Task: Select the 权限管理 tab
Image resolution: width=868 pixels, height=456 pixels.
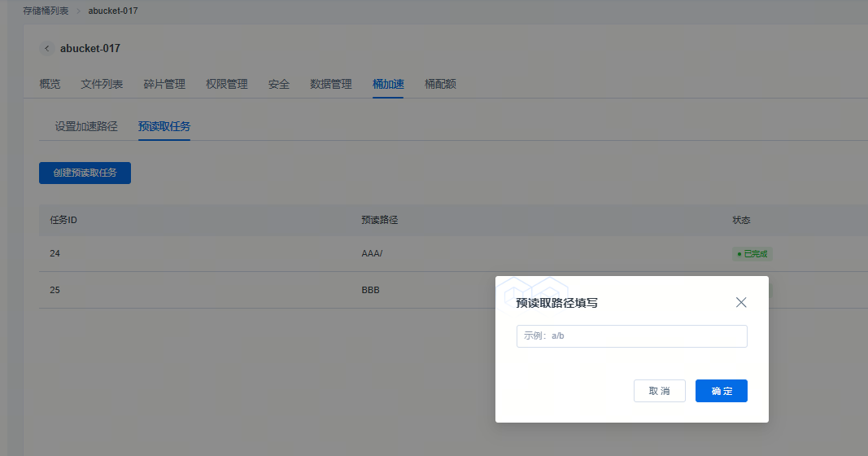Action: [226, 84]
